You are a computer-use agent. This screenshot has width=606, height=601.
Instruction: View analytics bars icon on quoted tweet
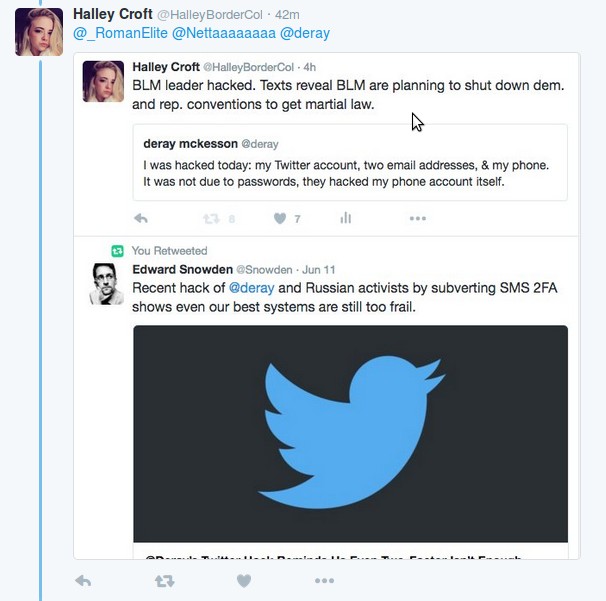coord(346,218)
